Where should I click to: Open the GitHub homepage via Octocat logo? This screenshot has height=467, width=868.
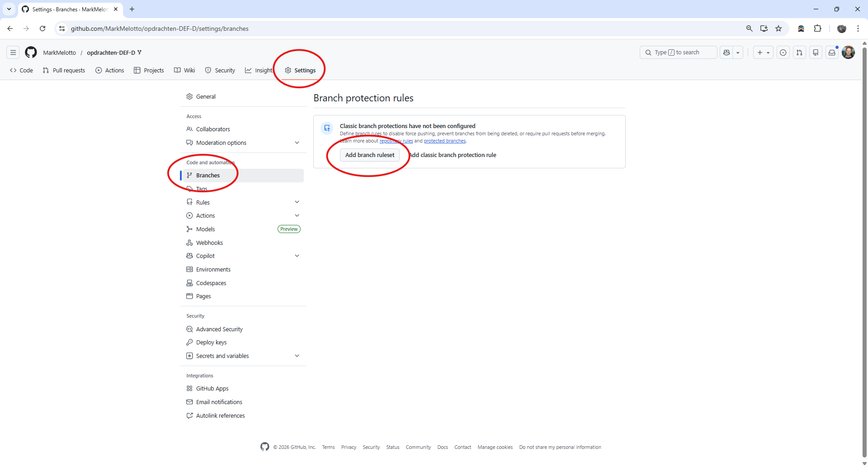pos(31,52)
